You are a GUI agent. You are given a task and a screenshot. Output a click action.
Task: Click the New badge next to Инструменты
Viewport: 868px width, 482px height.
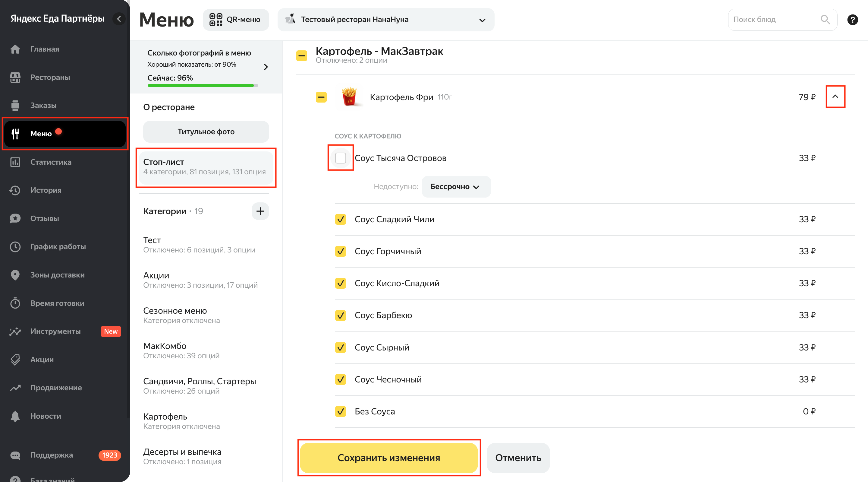[x=111, y=331]
